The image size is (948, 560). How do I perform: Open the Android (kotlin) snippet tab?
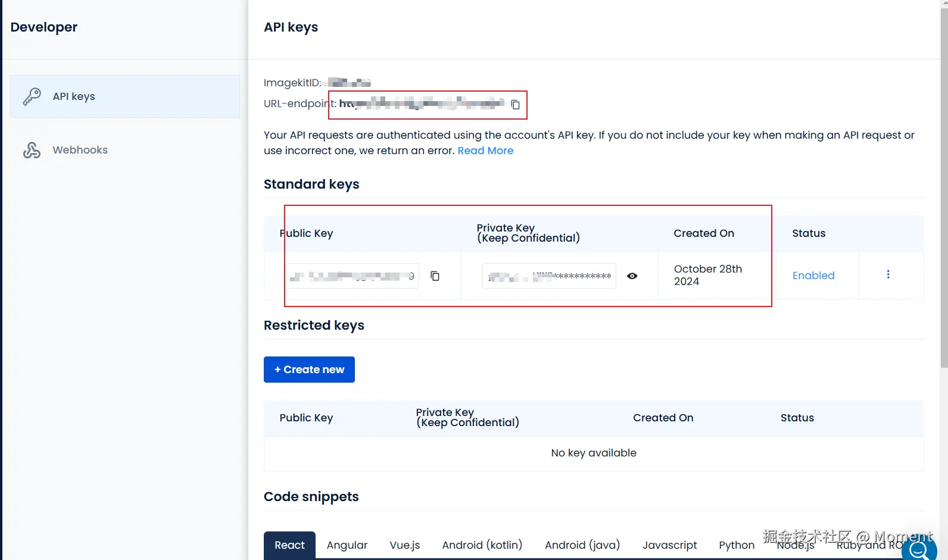(x=482, y=545)
